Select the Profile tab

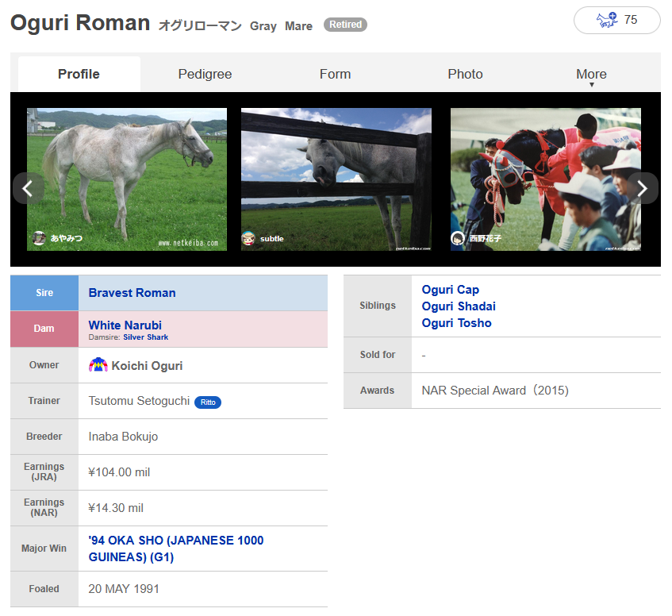(x=79, y=75)
